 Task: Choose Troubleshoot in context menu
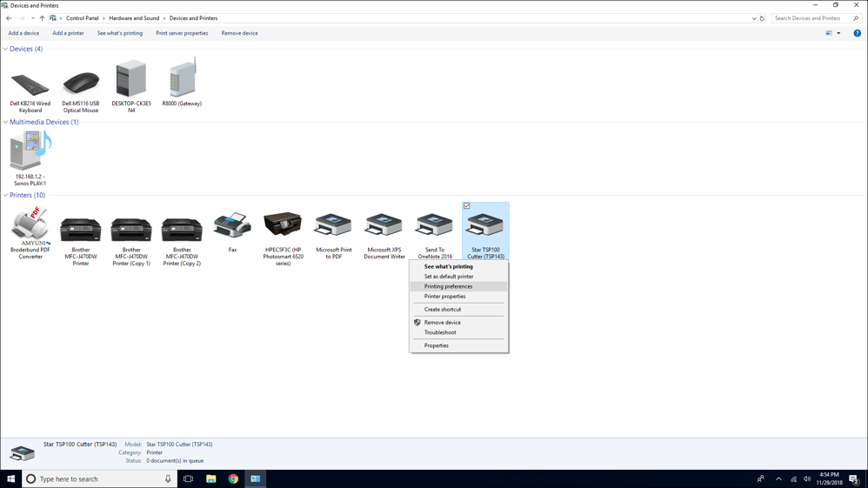click(440, 332)
